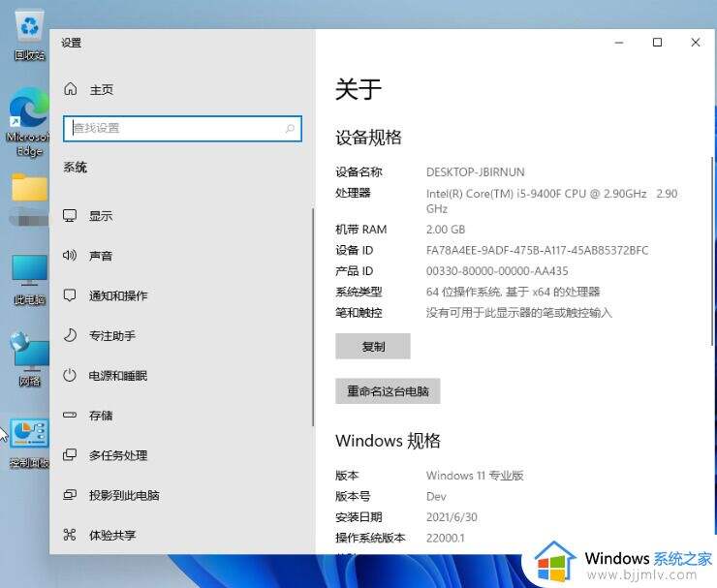Open 体验共享 settings
717x588 pixels.
[x=112, y=535]
